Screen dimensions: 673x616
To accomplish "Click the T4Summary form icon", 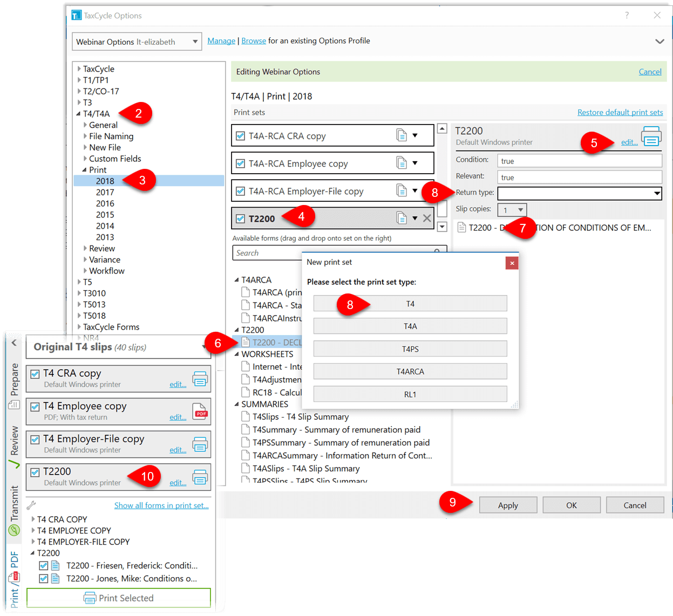I will point(246,430).
